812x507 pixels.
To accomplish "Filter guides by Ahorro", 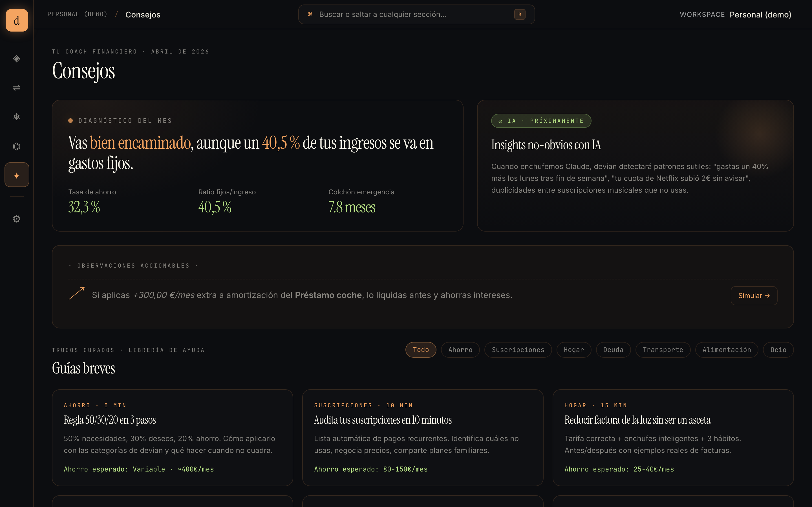I will pos(460,350).
